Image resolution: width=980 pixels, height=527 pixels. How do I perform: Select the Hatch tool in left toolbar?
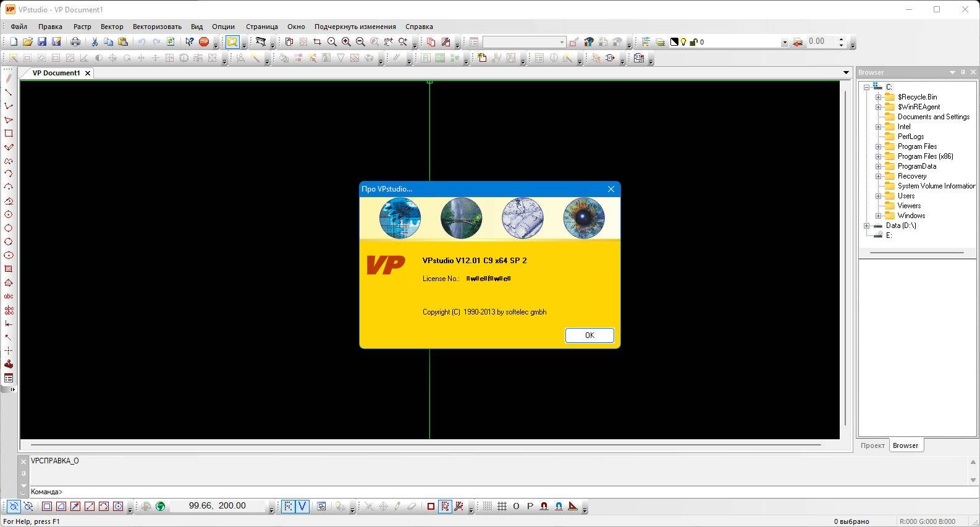9,269
